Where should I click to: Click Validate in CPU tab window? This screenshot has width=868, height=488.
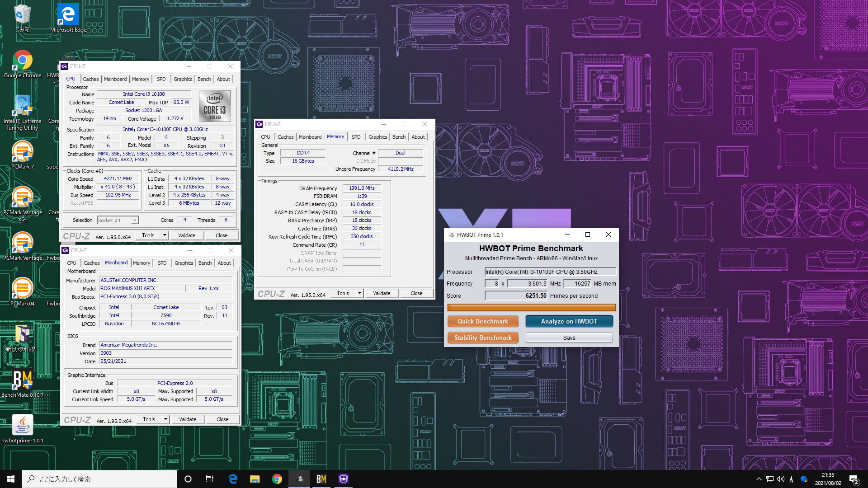pyautogui.click(x=187, y=235)
